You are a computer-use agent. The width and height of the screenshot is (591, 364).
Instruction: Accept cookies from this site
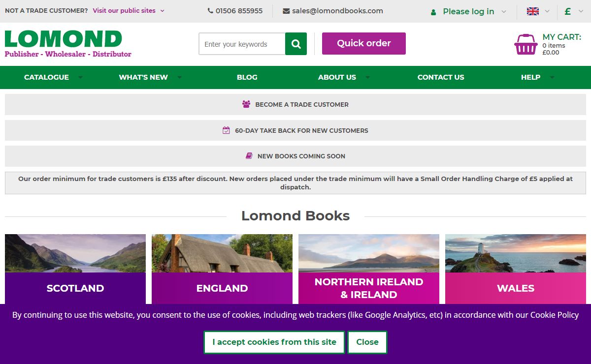(x=274, y=342)
